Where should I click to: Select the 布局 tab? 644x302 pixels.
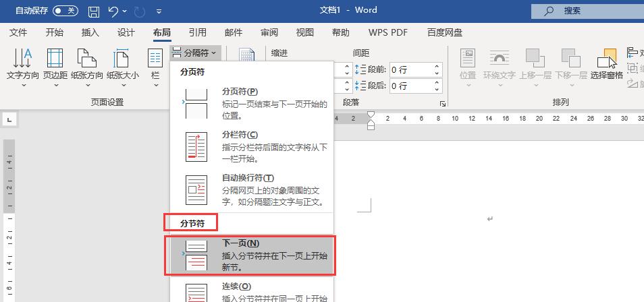(x=162, y=32)
